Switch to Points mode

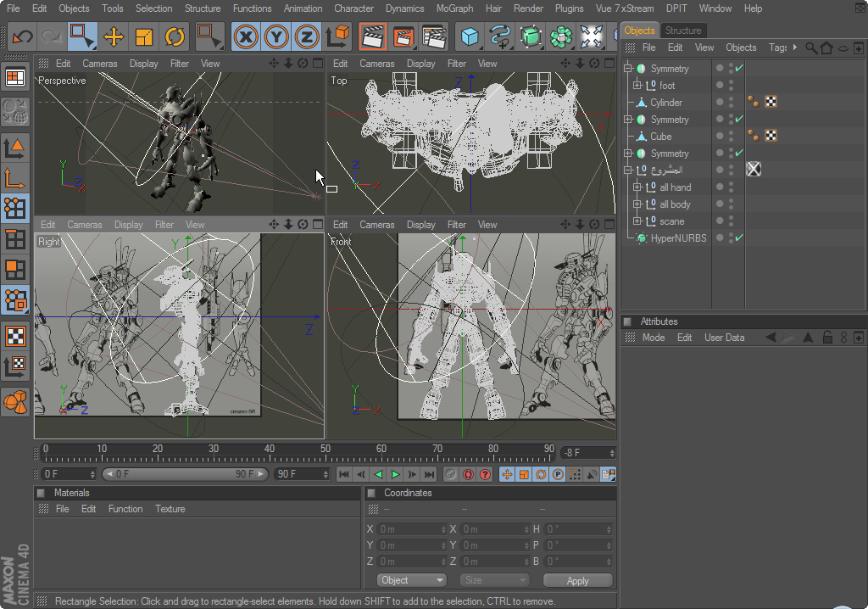15,209
